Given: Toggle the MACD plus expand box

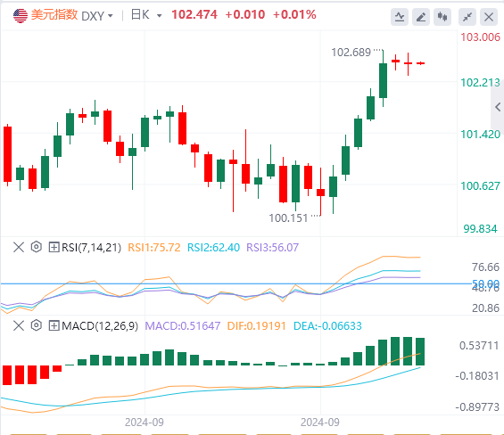Looking at the screenshot, I should [x=54, y=325].
